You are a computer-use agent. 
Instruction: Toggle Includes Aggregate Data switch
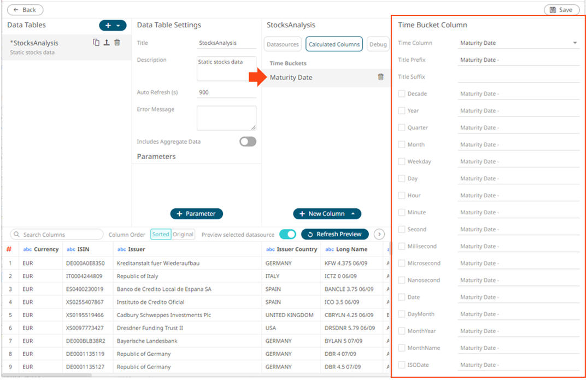pyautogui.click(x=248, y=142)
